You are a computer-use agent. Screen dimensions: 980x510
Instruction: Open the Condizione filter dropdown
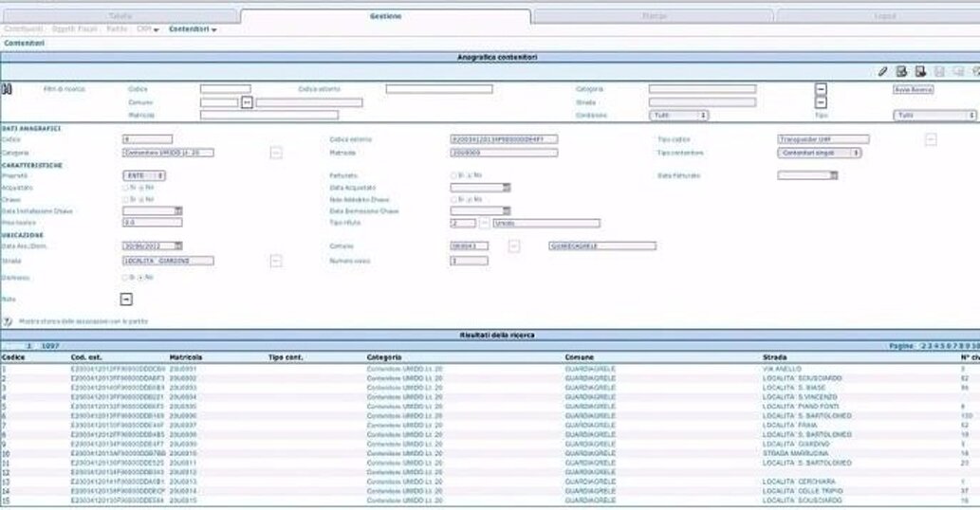[678, 115]
